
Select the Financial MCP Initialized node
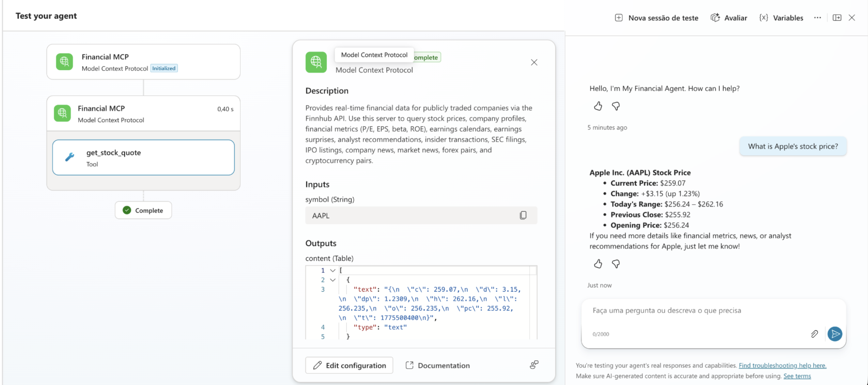(143, 62)
